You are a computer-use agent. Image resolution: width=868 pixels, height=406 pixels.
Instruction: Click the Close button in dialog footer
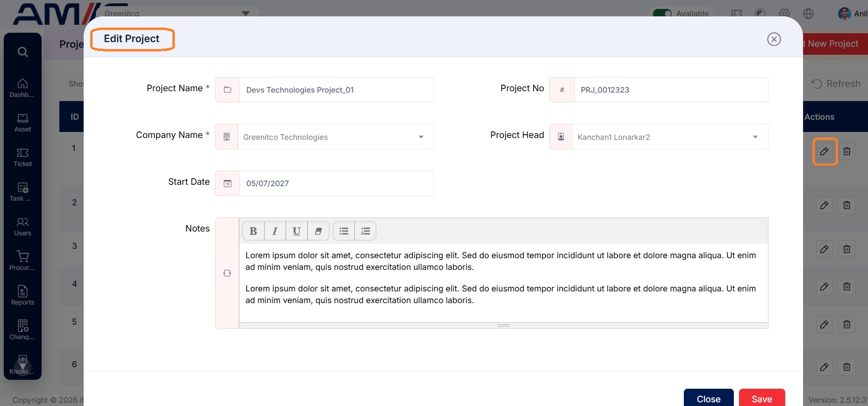(x=709, y=399)
